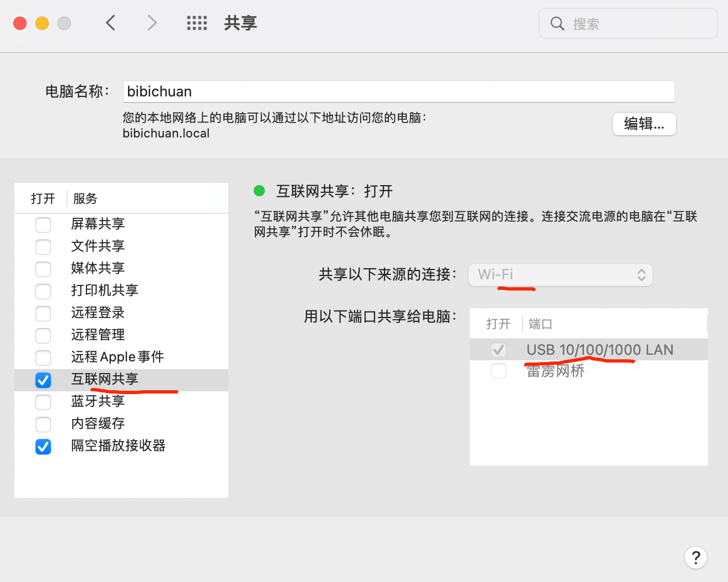The height and width of the screenshot is (582, 728).
Task: Enable the 打印机共享 checkbox
Action: coord(43,291)
